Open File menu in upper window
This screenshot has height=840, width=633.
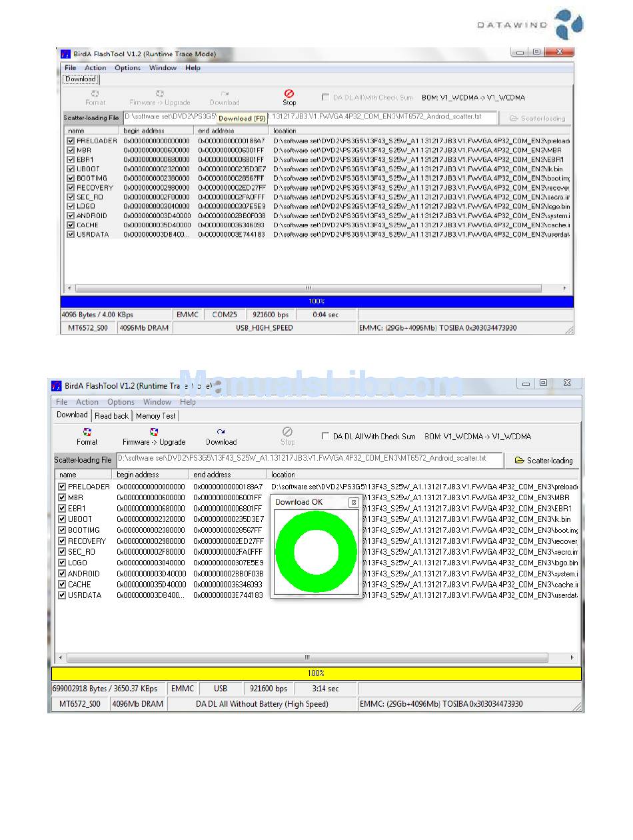70,68
